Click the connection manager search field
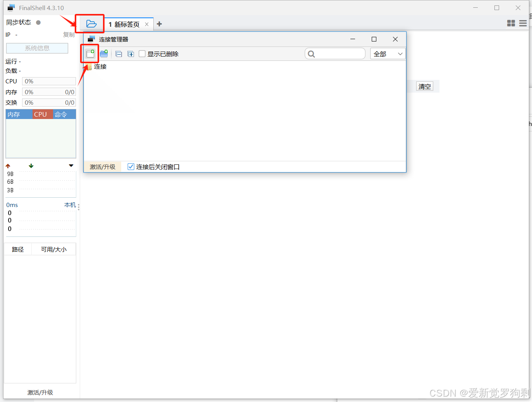532x402 pixels. pos(335,54)
